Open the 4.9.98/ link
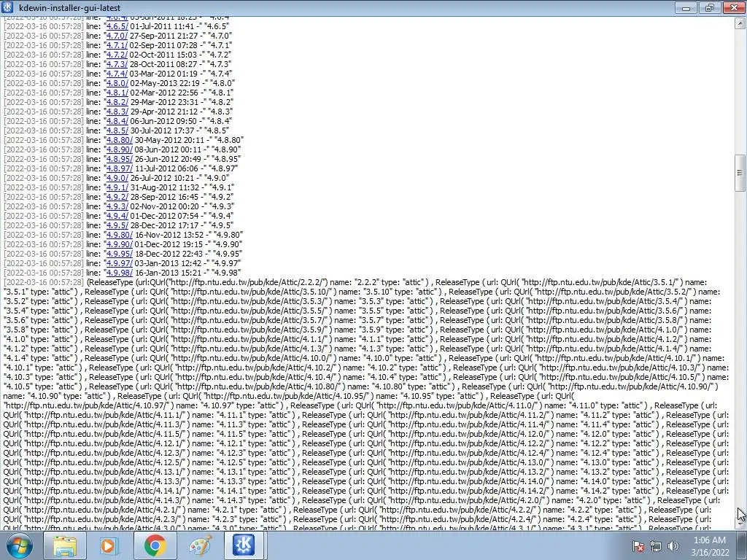 [x=119, y=273]
